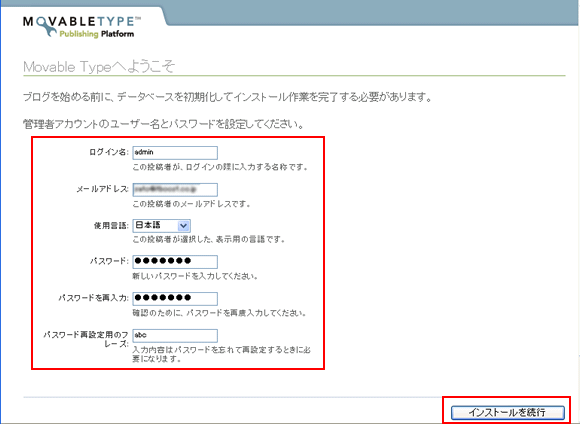This screenshot has height=424, width=580.
Task: Open the 使用言語 dropdown showing 日本語
Action: tap(162, 225)
